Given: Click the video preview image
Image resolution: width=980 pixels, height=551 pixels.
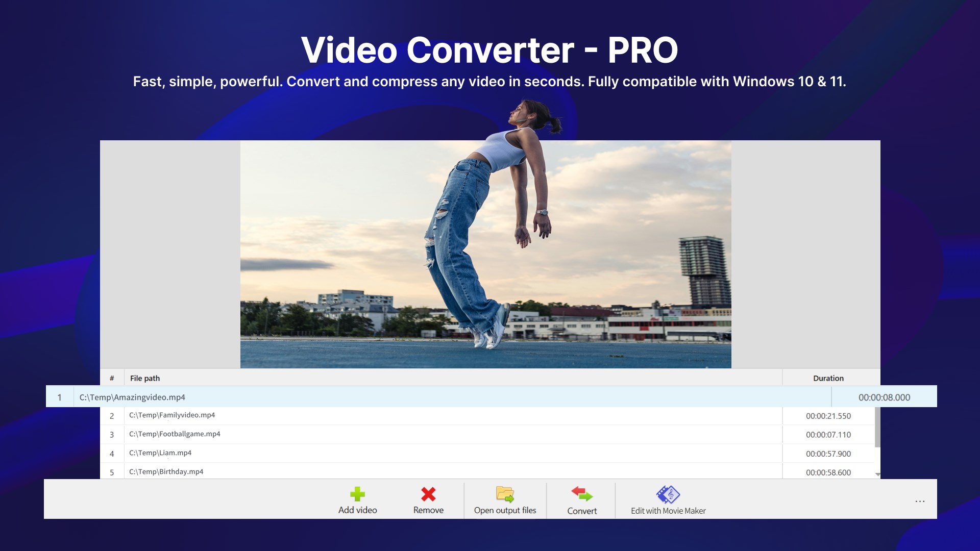Looking at the screenshot, I should 485,254.
